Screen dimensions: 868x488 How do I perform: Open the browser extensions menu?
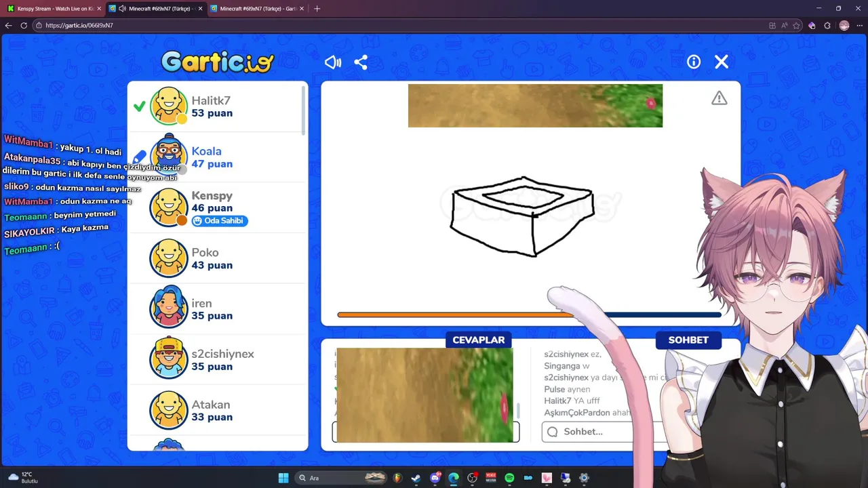click(827, 25)
